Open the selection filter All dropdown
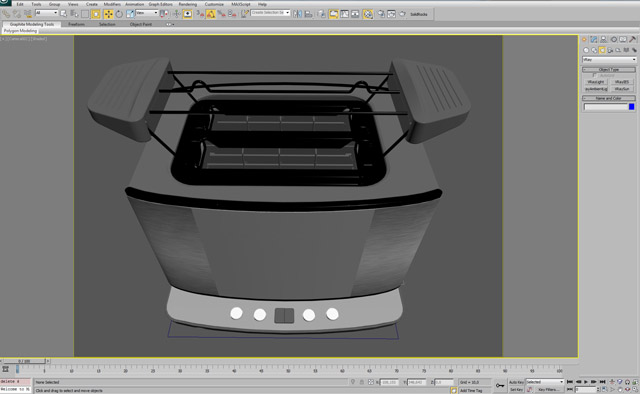 pos(46,13)
